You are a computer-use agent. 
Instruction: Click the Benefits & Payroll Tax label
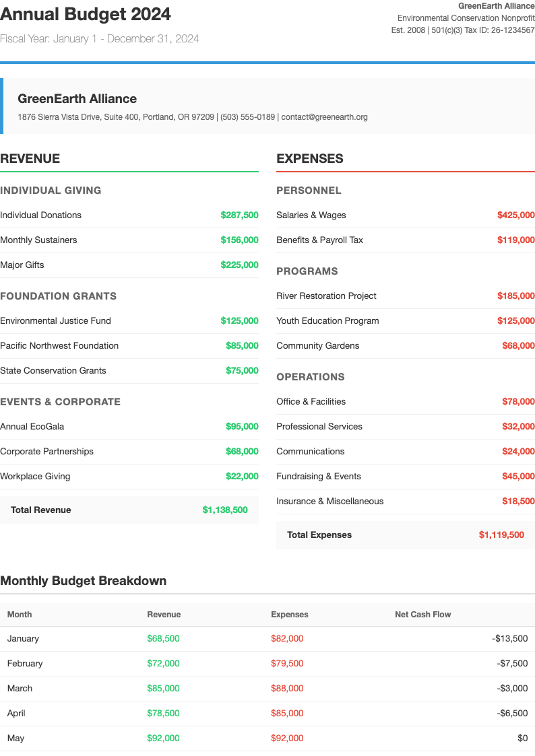point(320,240)
